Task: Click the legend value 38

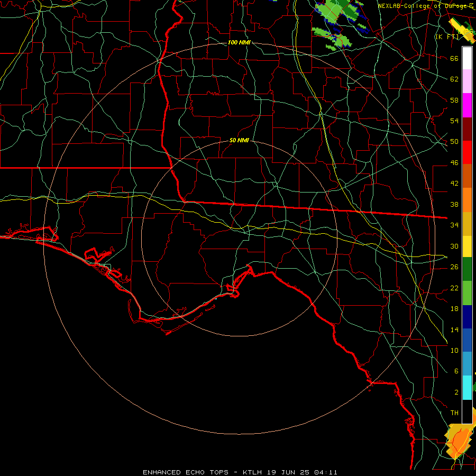Action: [454, 204]
